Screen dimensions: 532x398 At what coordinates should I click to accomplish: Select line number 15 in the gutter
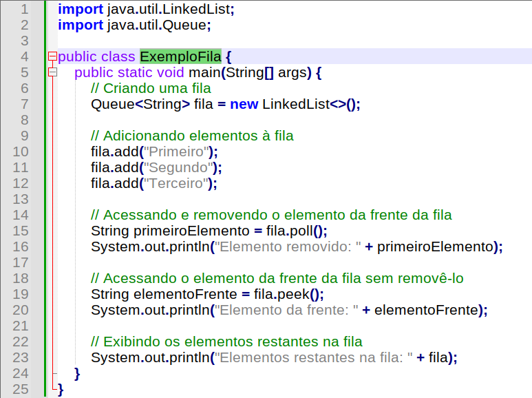(x=21, y=231)
